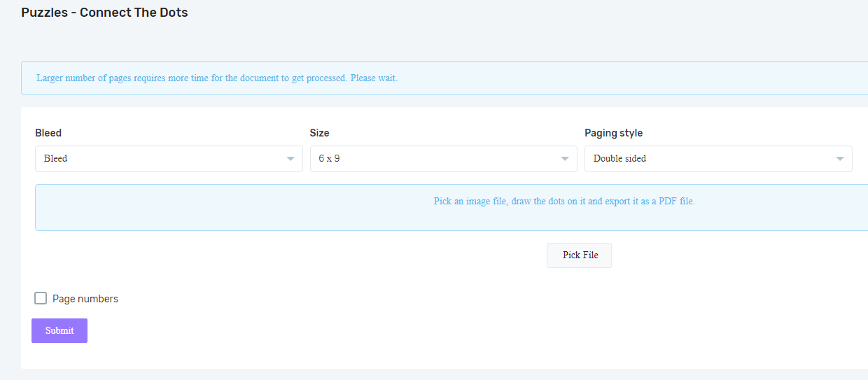Image resolution: width=868 pixels, height=380 pixels.
Task: Click the purple Submit button
Action: [x=59, y=331]
